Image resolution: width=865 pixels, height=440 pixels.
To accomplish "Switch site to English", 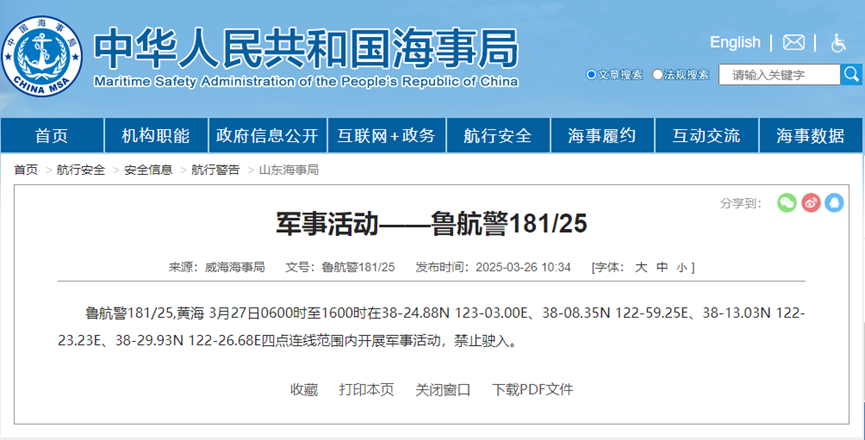I will pos(735,42).
